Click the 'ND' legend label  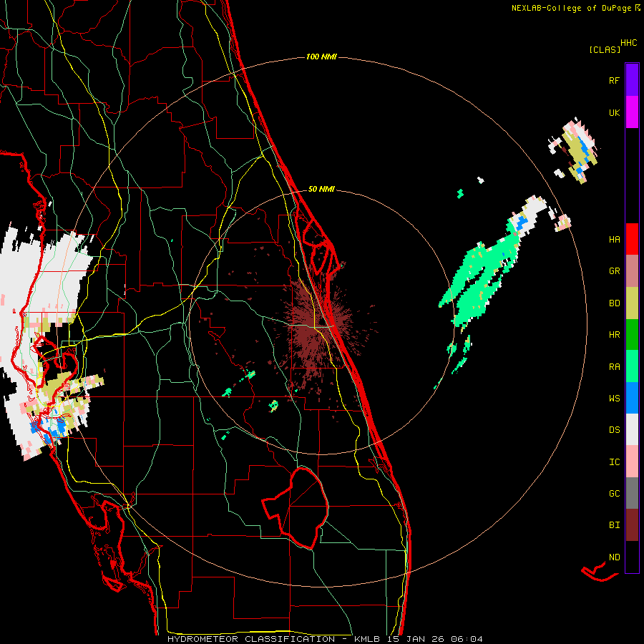coord(614,557)
